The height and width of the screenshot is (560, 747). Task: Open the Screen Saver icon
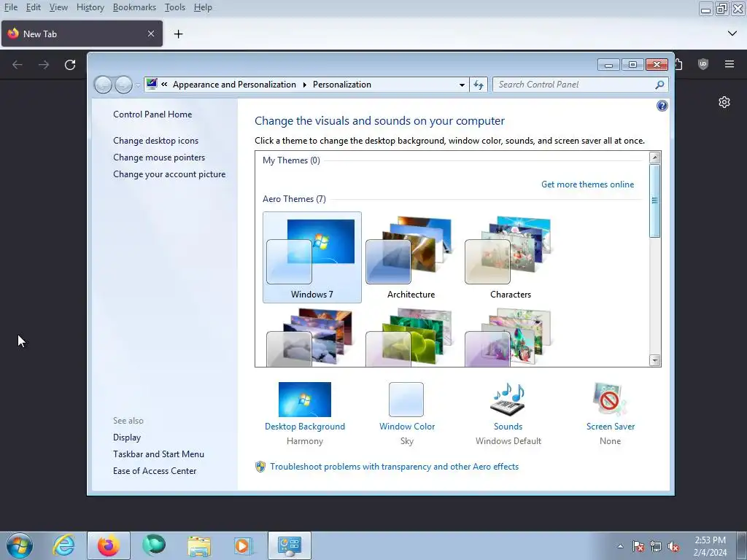[x=610, y=400]
